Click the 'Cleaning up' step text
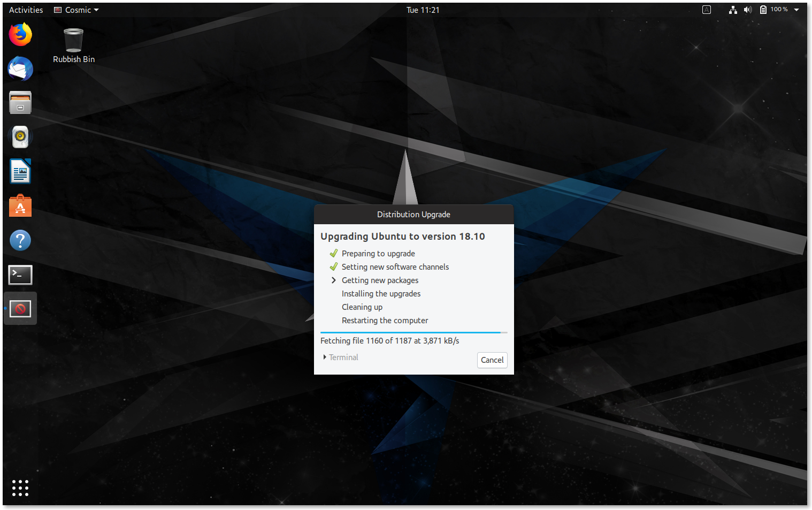Viewport: 812px width, 510px height. pos(362,307)
